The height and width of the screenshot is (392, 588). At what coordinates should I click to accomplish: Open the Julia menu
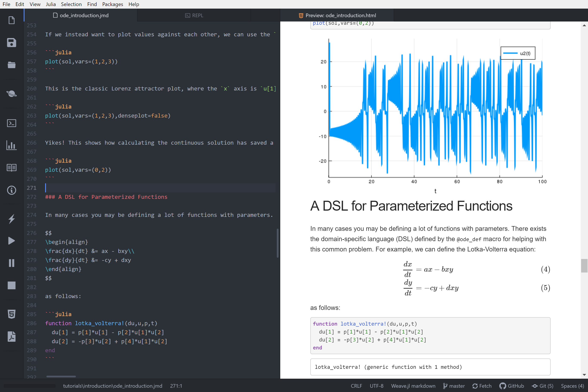[51, 4]
